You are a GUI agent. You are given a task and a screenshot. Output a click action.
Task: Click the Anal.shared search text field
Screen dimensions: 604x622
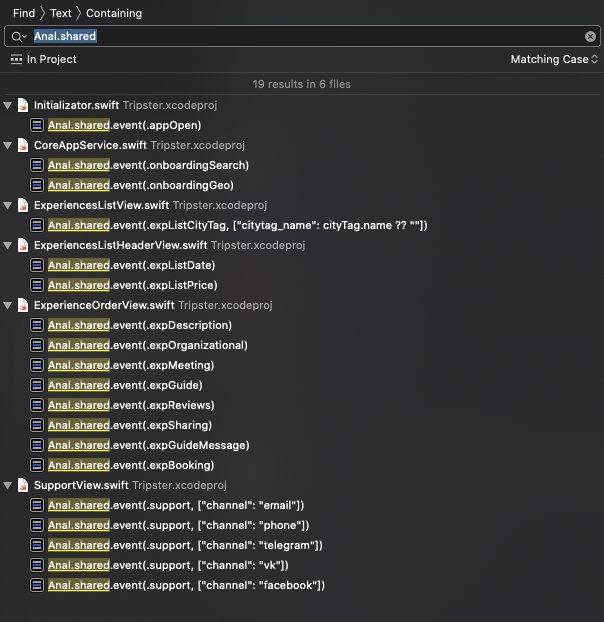[302, 36]
